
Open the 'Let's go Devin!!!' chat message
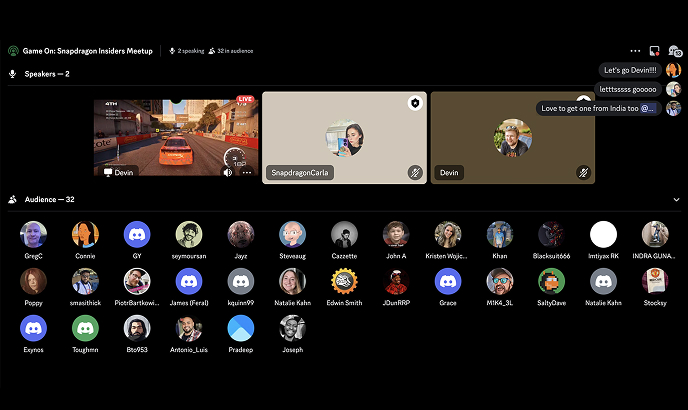click(630, 70)
